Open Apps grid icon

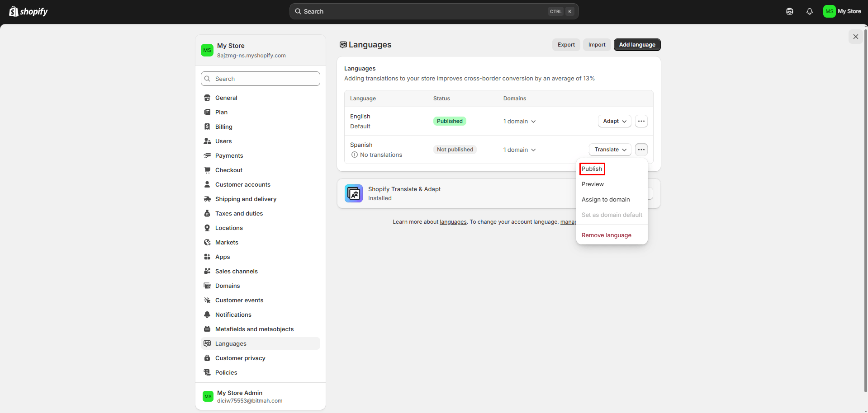click(x=207, y=257)
